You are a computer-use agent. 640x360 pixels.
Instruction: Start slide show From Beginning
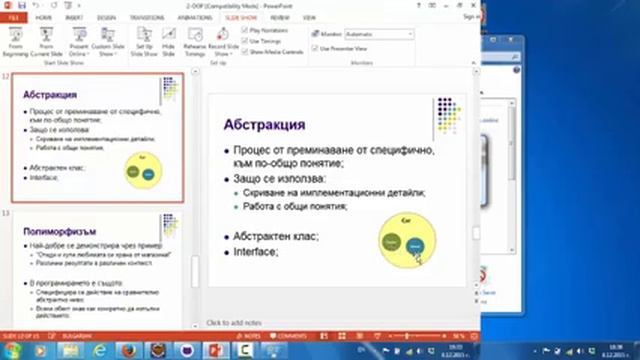pyautogui.click(x=16, y=42)
